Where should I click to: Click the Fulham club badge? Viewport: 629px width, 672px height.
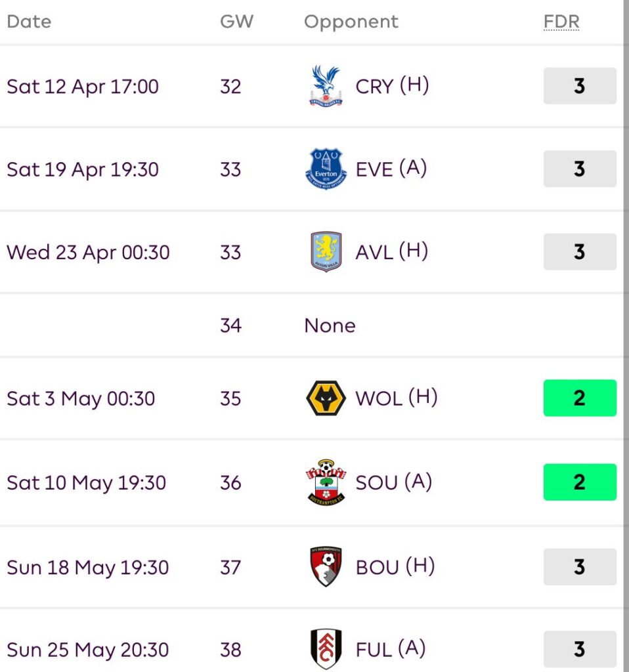[326, 650]
